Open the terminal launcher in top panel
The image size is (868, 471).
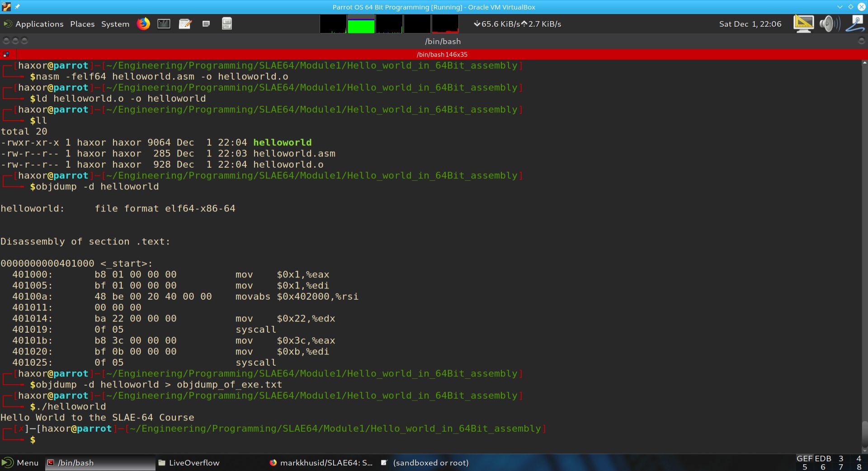[x=164, y=24]
